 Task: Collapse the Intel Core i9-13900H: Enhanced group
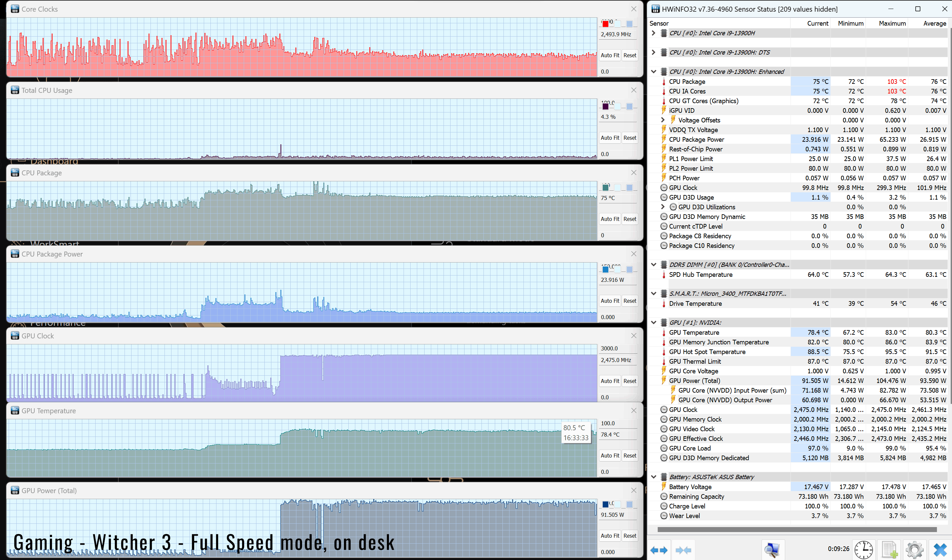pos(654,71)
